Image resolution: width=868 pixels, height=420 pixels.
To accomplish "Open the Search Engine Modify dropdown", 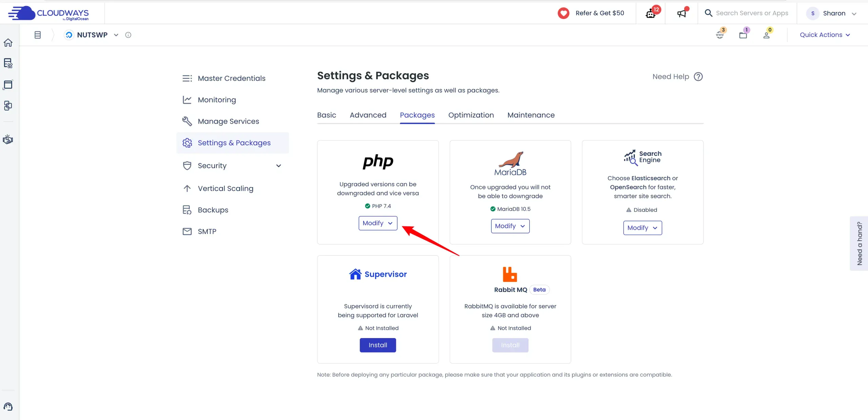I will click(643, 228).
